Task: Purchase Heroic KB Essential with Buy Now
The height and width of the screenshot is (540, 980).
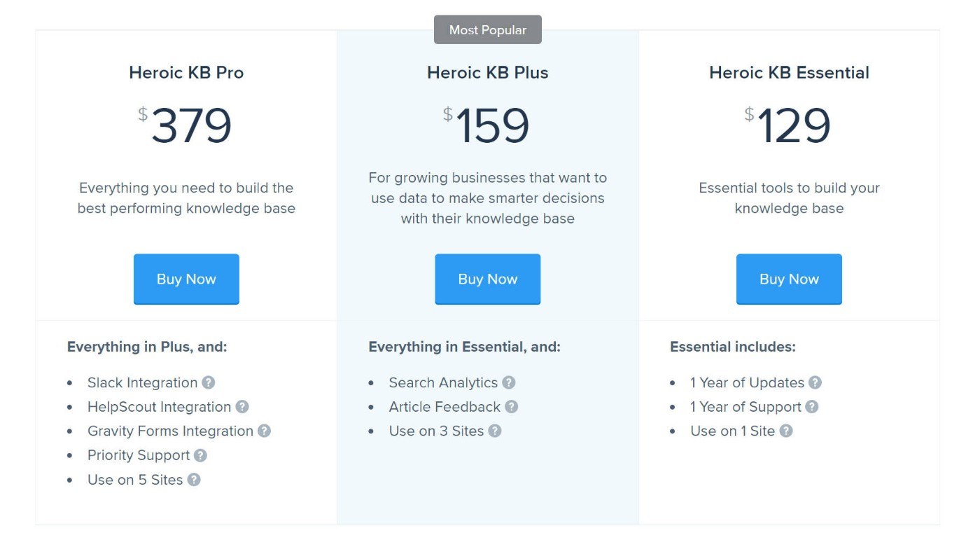Action: point(789,279)
